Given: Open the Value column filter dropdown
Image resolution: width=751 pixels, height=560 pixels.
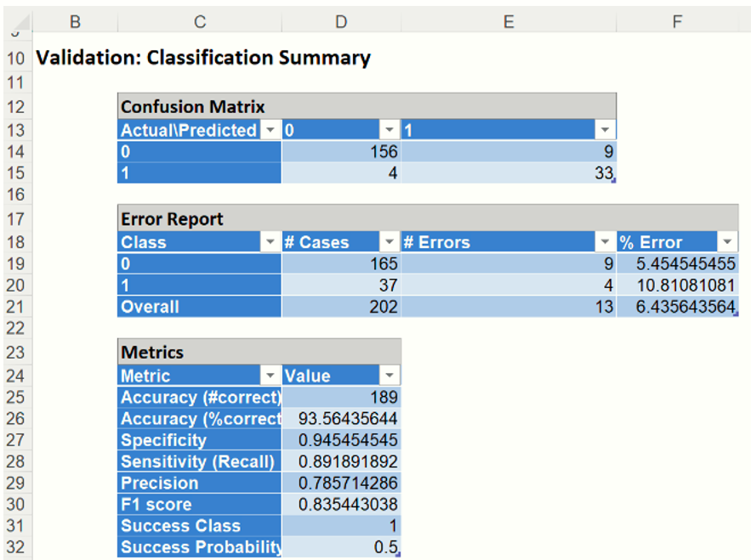Looking at the screenshot, I should click(x=390, y=376).
